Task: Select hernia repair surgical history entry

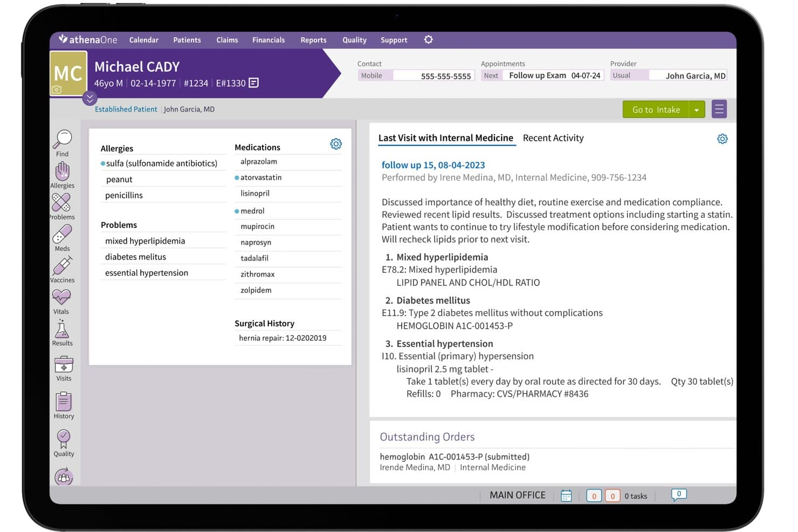Action: [x=288, y=338]
